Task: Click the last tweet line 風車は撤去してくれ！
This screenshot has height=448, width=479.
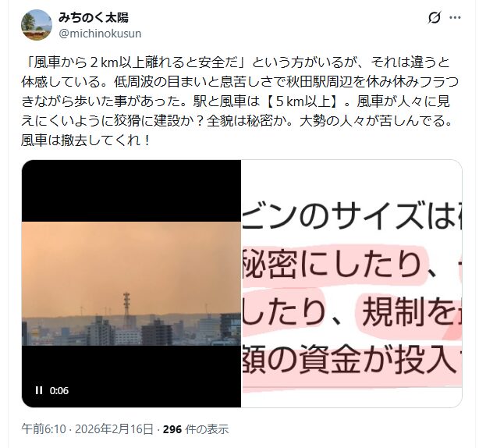Action: (x=86, y=140)
